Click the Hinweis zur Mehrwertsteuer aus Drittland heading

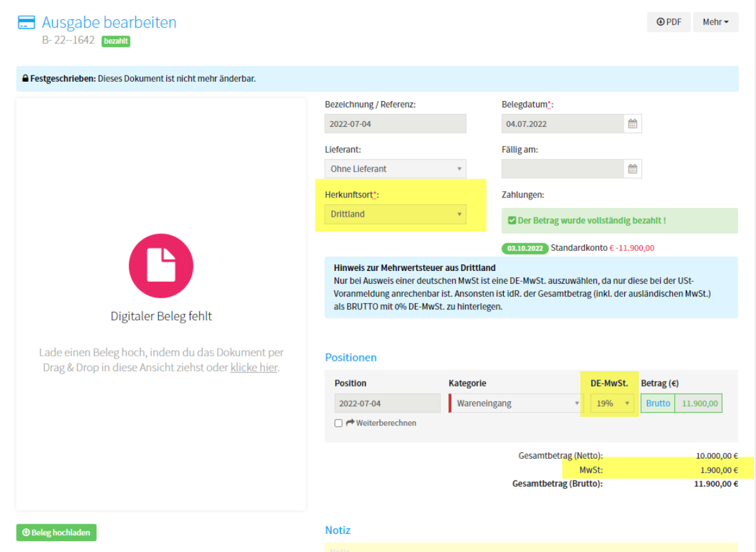pos(414,268)
